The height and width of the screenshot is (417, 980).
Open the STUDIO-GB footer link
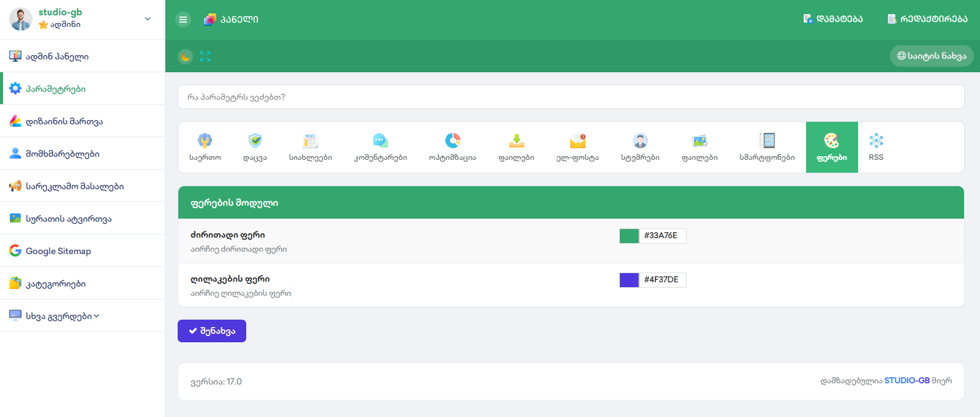(907, 381)
